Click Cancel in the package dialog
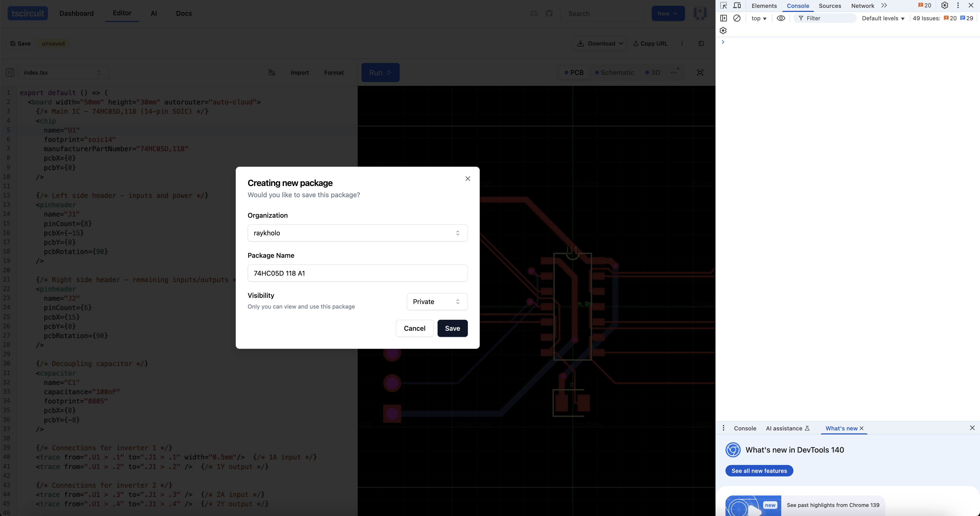Viewport: 980px width, 516px height. (414, 328)
